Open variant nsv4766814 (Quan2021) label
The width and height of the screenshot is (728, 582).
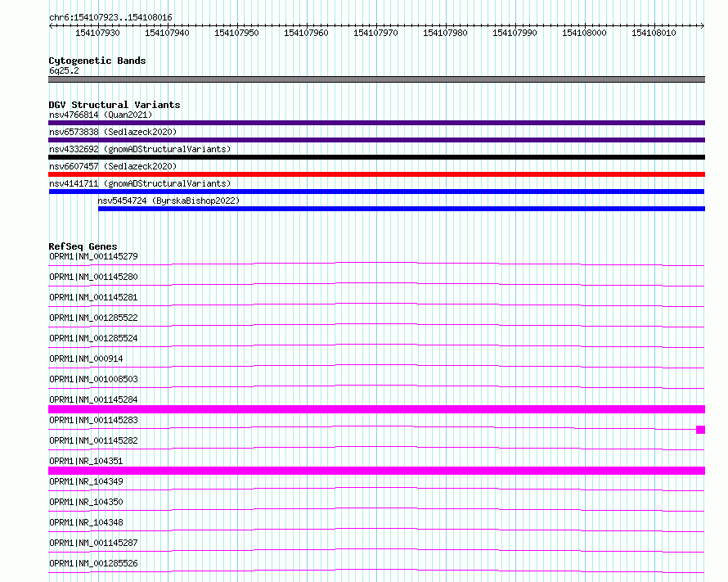pyautogui.click(x=101, y=115)
